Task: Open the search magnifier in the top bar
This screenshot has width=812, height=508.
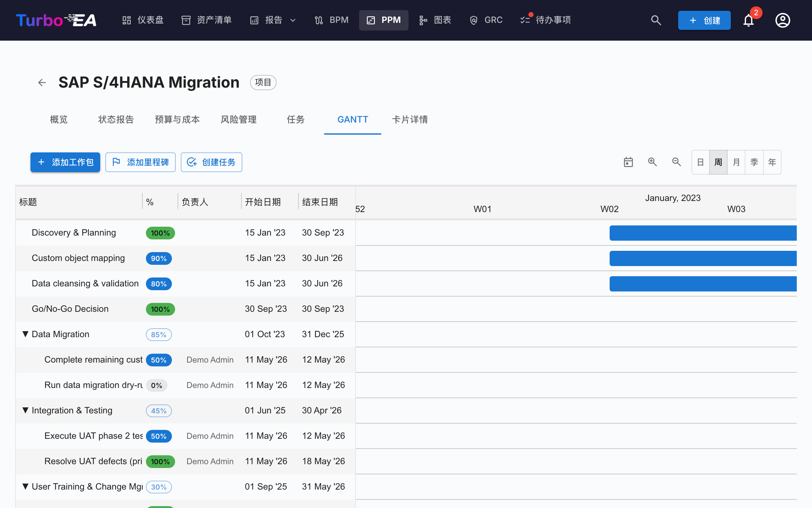Action: tap(656, 20)
